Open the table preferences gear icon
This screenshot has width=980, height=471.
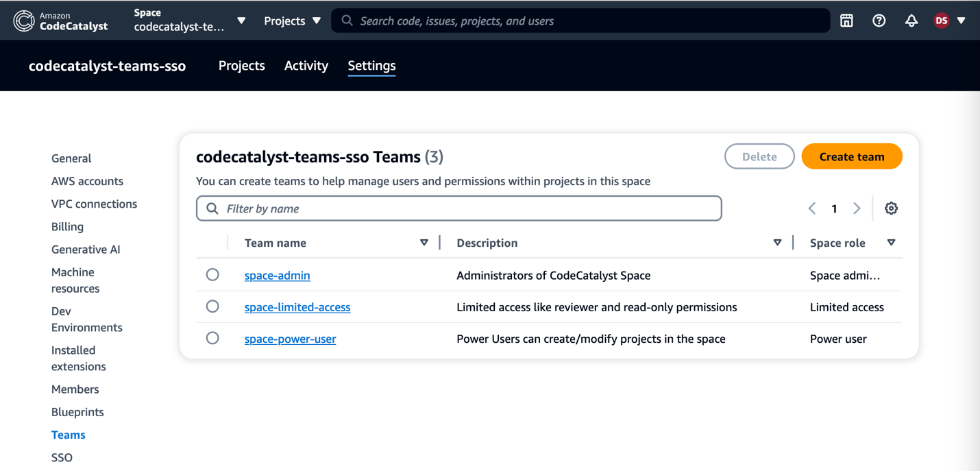click(891, 208)
